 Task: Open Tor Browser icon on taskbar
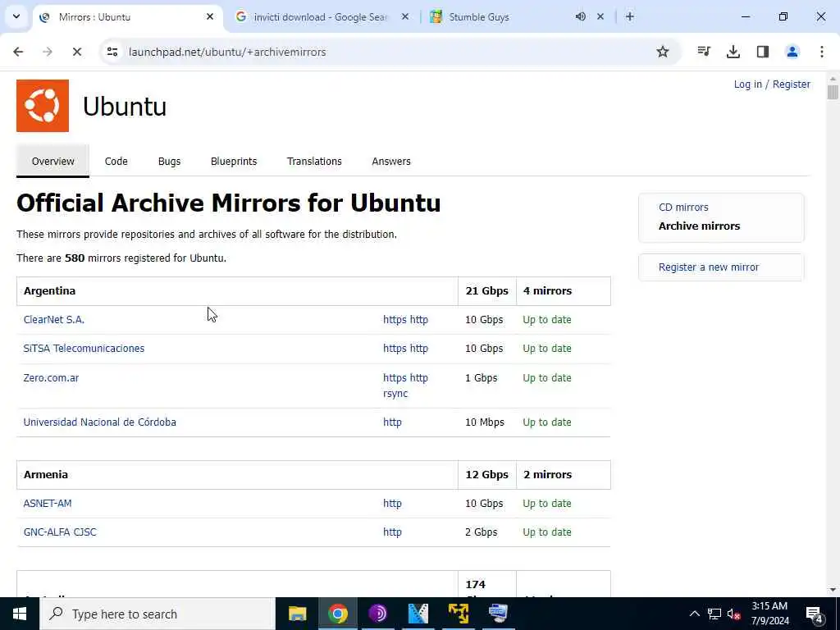(x=377, y=614)
